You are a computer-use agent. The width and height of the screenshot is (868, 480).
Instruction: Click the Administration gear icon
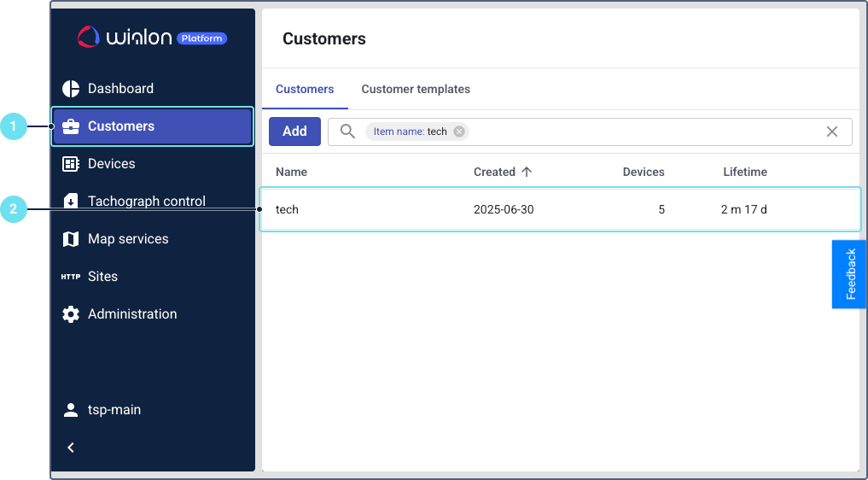click(71, 314)
